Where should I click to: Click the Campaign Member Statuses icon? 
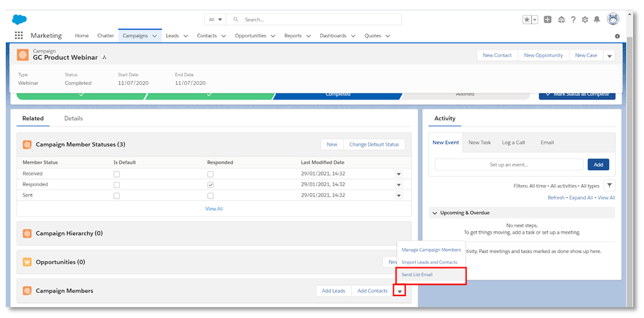27,145
